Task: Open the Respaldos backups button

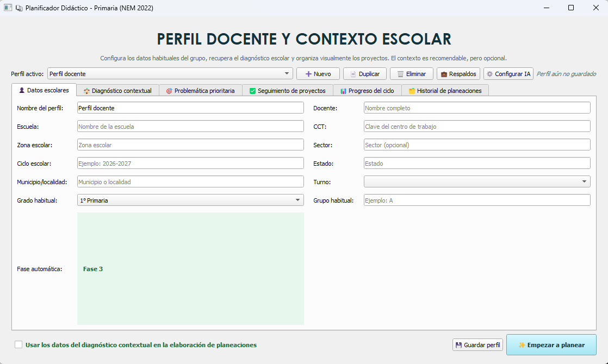Action: (x=458, y=73)
